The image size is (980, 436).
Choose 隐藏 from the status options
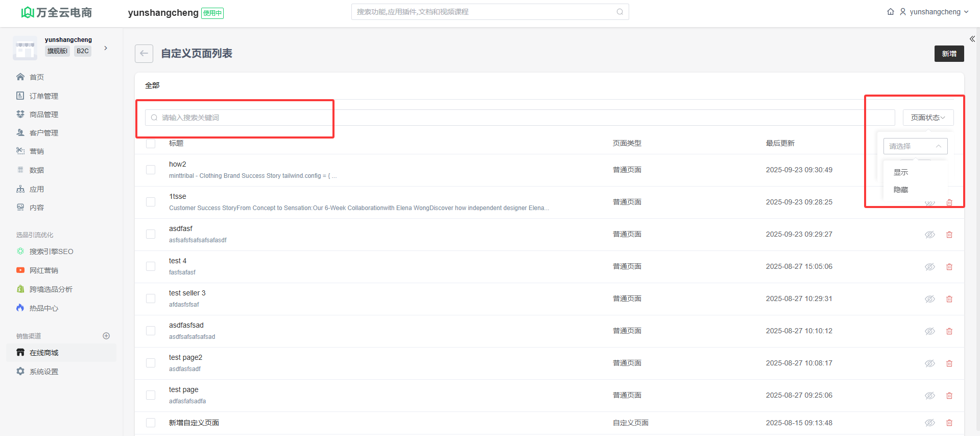pyautogui.click(x=901, y=190)
